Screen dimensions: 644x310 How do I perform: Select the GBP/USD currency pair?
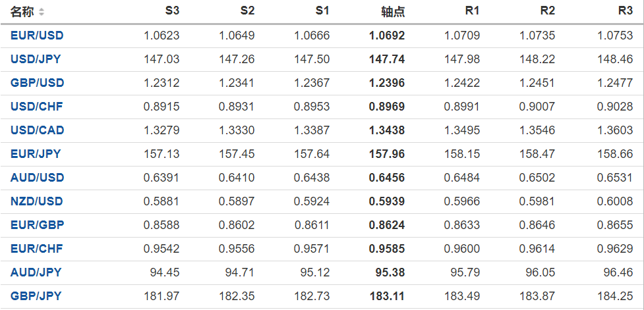click(37, 83)
